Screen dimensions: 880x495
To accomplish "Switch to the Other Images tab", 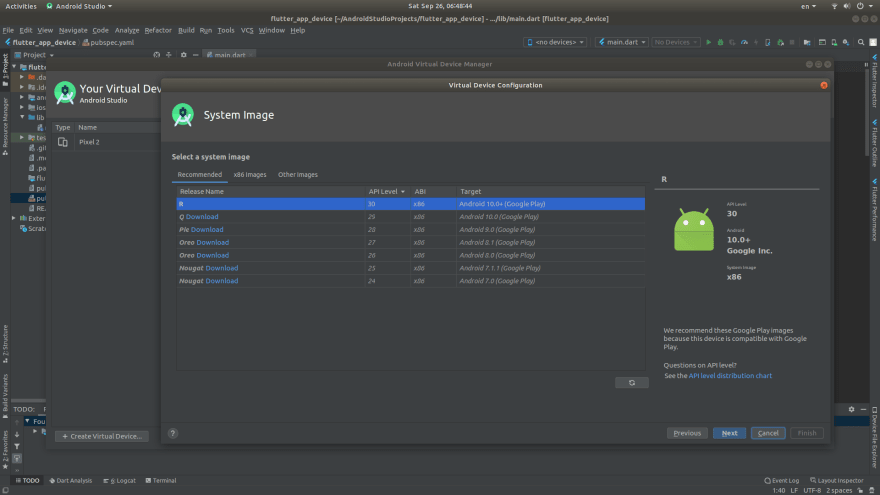I will (x=297, y=175).
